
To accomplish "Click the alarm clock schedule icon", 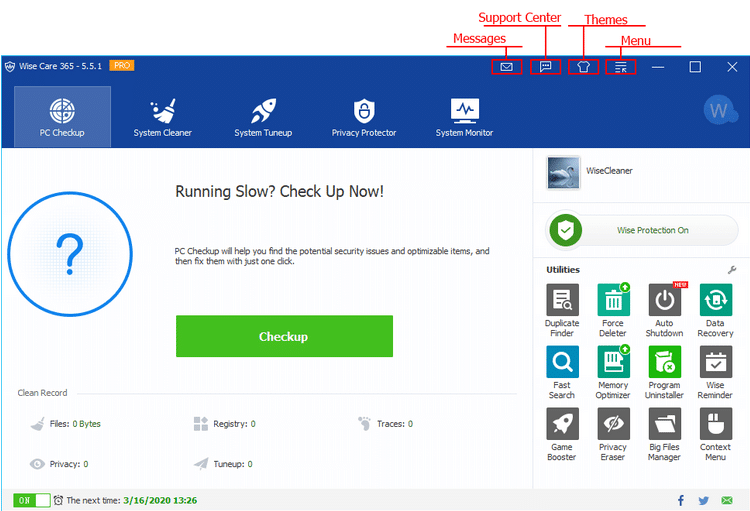I will 58,500.
